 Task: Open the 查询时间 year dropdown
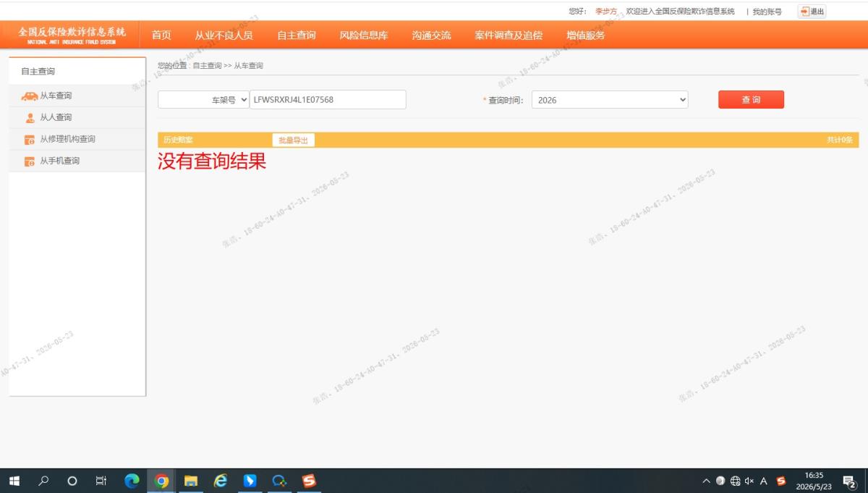tap(610, 100)
